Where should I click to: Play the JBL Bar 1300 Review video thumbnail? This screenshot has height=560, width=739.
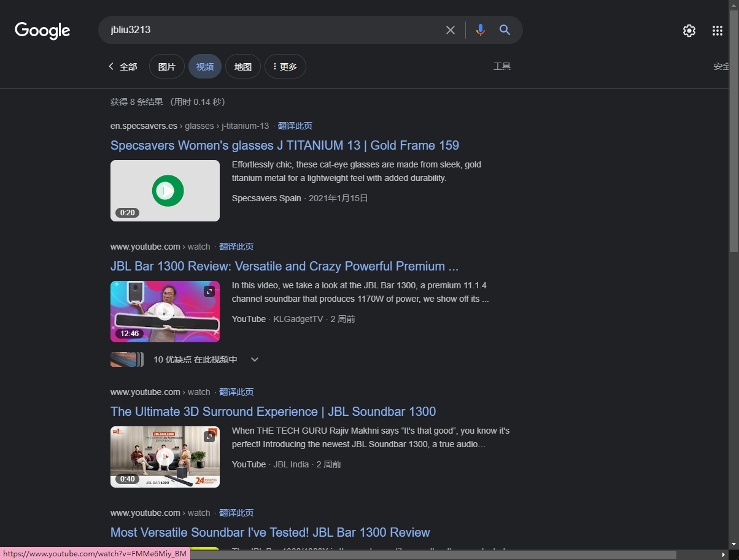coord(165,312)
